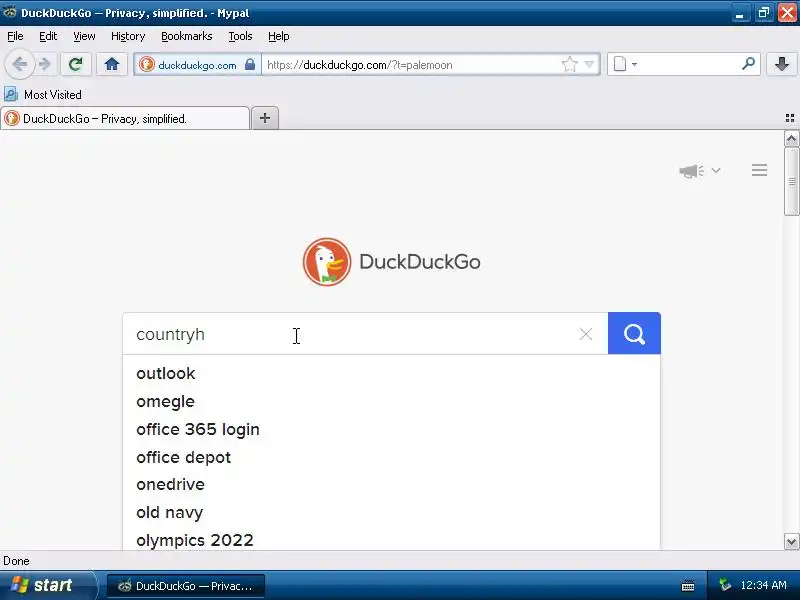The image size is (800, 600).
Task: Click the page scrollbar down arrow
Action: coord(791,541)
